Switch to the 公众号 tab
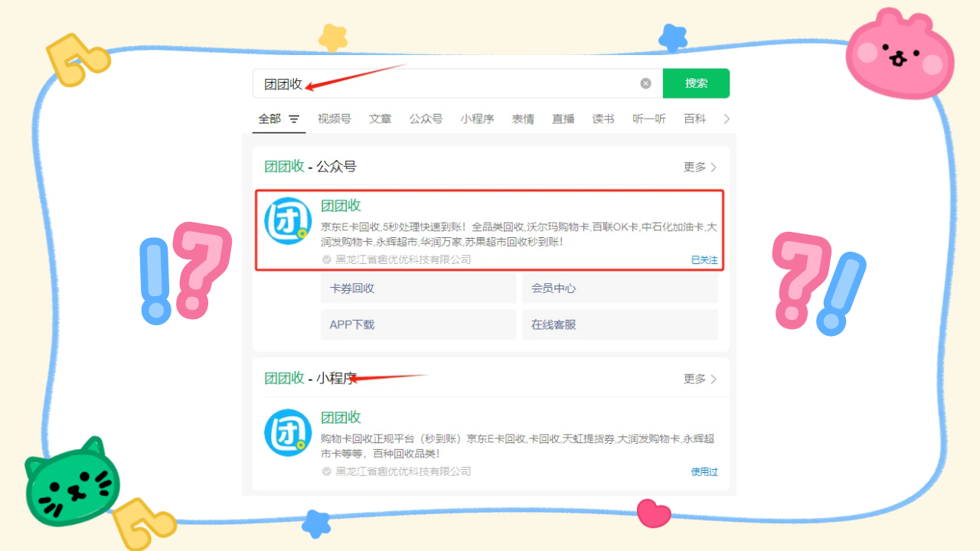 [x=426, y=119]
